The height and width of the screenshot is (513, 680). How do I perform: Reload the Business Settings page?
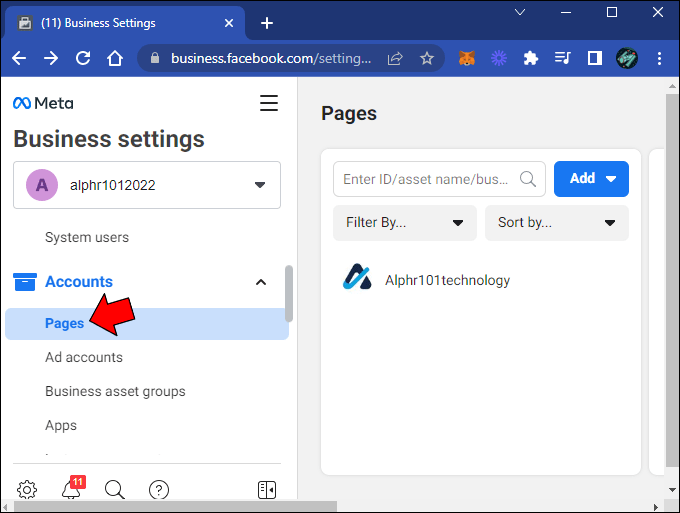coord(83,58)
